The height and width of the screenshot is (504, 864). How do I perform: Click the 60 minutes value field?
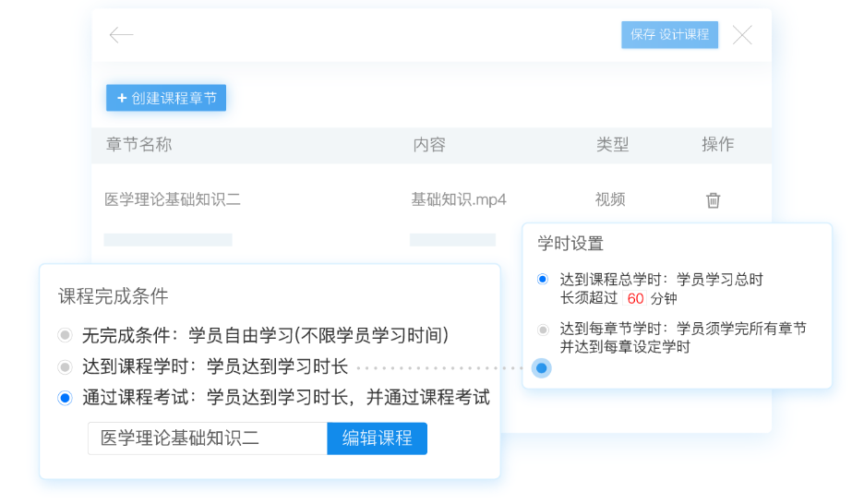point(635,299)
